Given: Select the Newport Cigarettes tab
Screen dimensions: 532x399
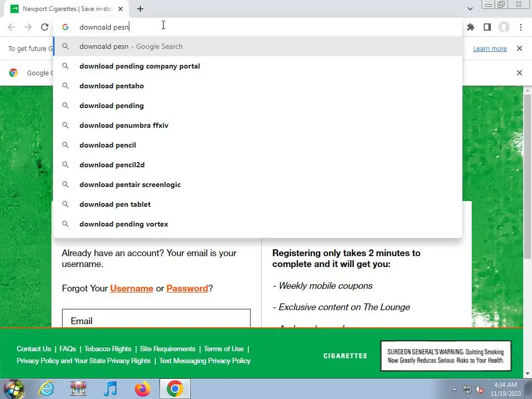Looking at the screenshot, I should [66, 9].
